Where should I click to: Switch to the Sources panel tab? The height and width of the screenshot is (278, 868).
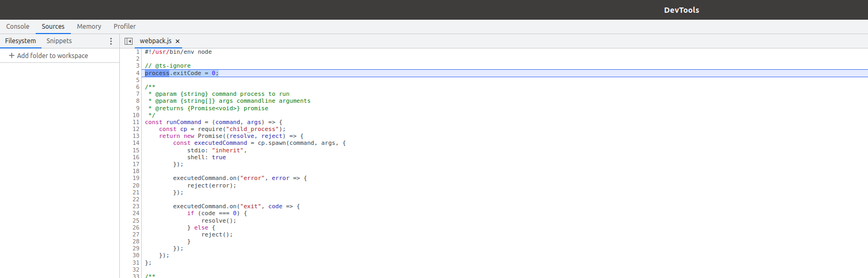click(x=53, y=27)
